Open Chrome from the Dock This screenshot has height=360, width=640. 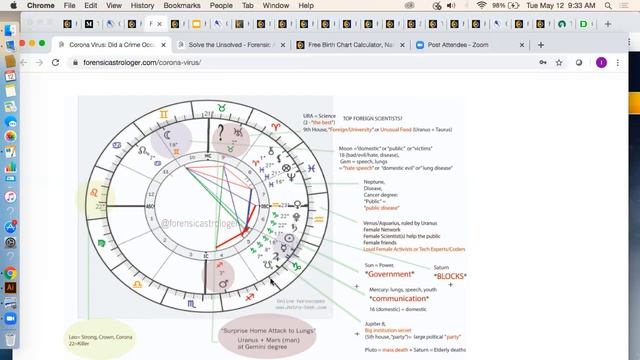(x=10, y=273)
